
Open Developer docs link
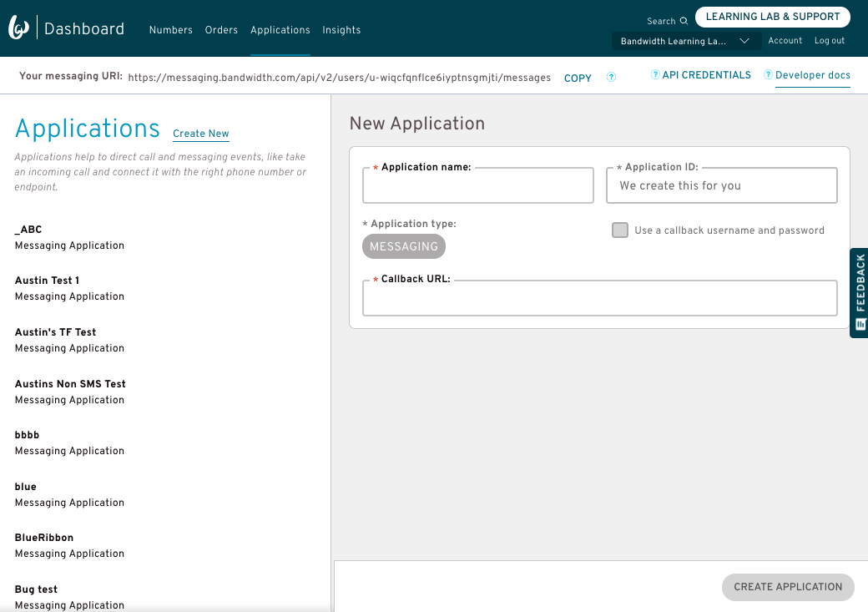(x=813, y=75)
